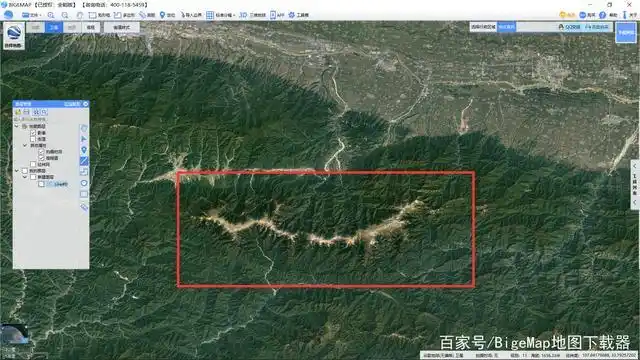Click the first yellow icon in layer panel toolbar
Screen dimensions: 640x360
pyautogui.click(x=18, y=112)
